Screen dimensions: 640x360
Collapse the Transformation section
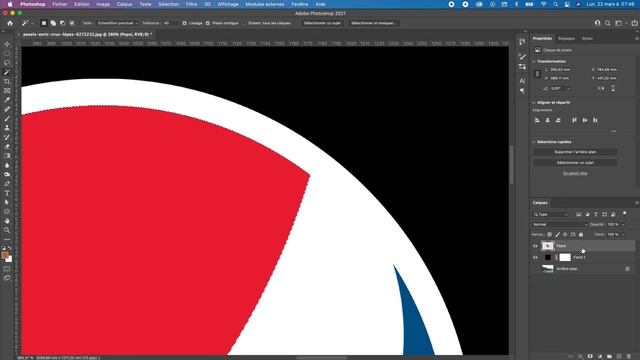[534, 61]
